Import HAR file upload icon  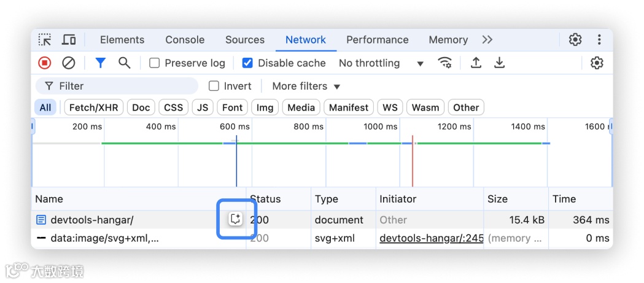pyautogui.click(x=476, y=63)
